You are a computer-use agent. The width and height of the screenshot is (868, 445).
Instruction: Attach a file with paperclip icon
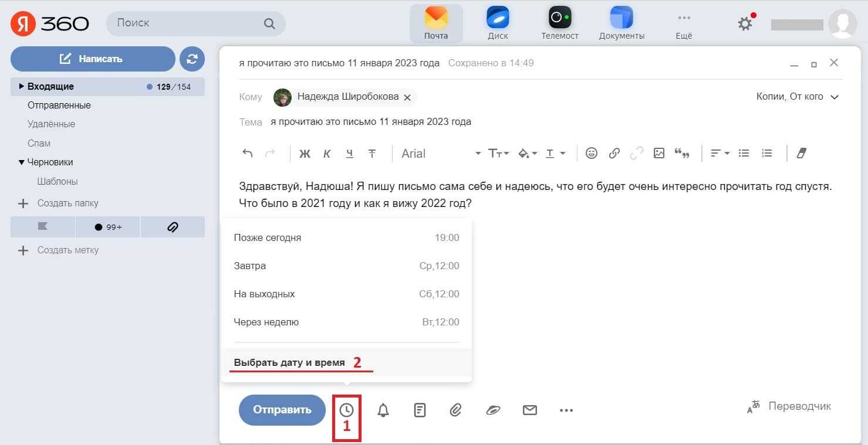point(455,410)
